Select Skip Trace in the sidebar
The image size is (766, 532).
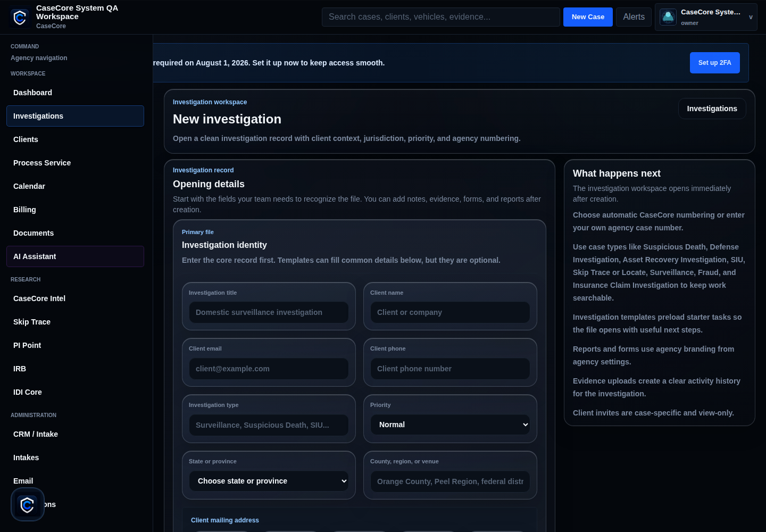[75, 322]
